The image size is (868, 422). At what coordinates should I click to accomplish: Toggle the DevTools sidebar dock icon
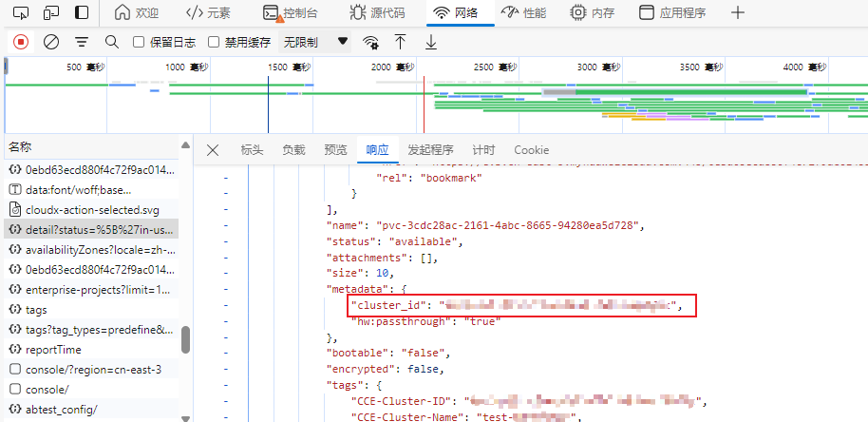pyautogui.click(x=82, y=12)
